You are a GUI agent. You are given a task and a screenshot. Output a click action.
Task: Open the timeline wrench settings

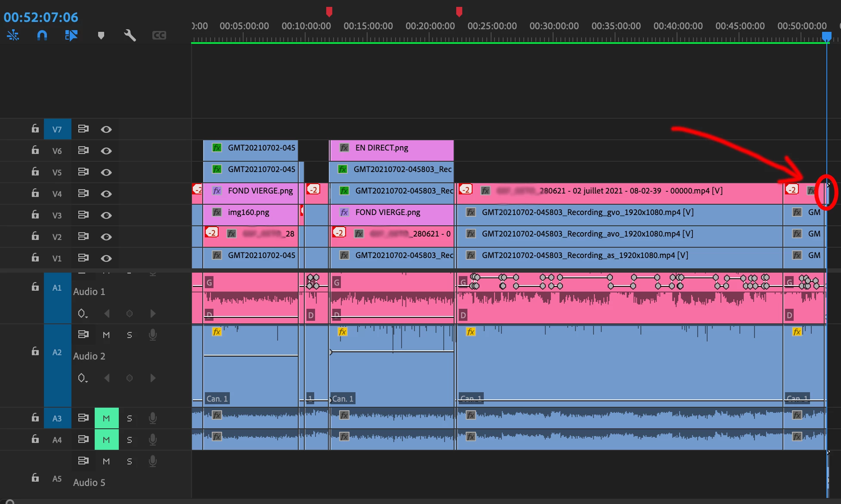(x=130, y=35)
